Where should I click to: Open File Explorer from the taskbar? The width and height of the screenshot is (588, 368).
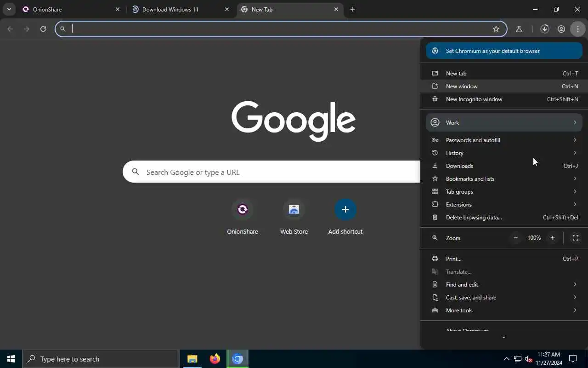pos(192,359)
